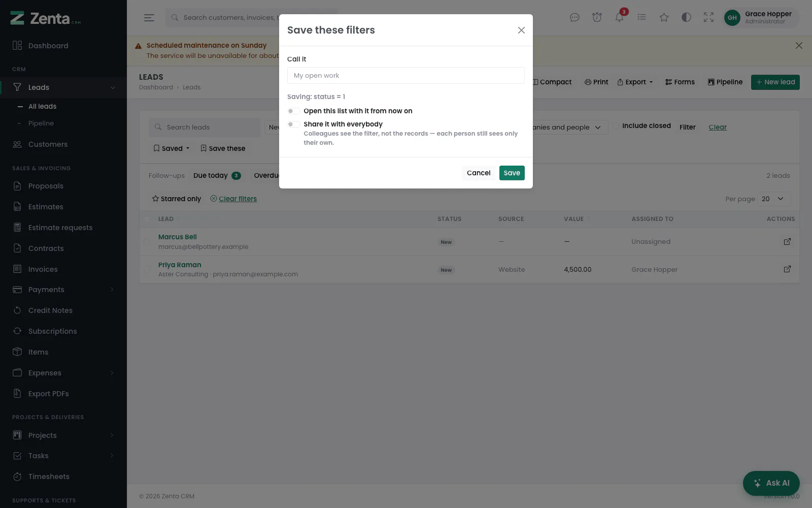Open the task list icon in header
Image resolution: width=812 pixels, height=508 pixels.
click(641, 18)
